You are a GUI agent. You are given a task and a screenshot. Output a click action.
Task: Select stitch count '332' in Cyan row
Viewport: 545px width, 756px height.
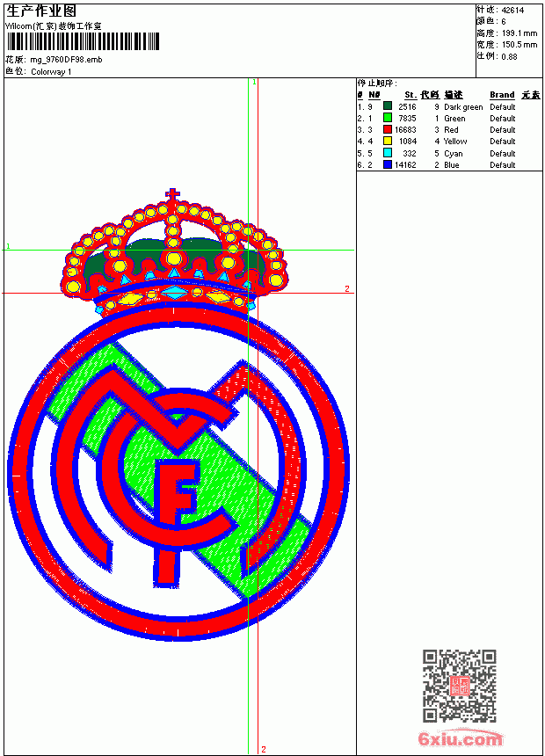(x=410, y=153)
